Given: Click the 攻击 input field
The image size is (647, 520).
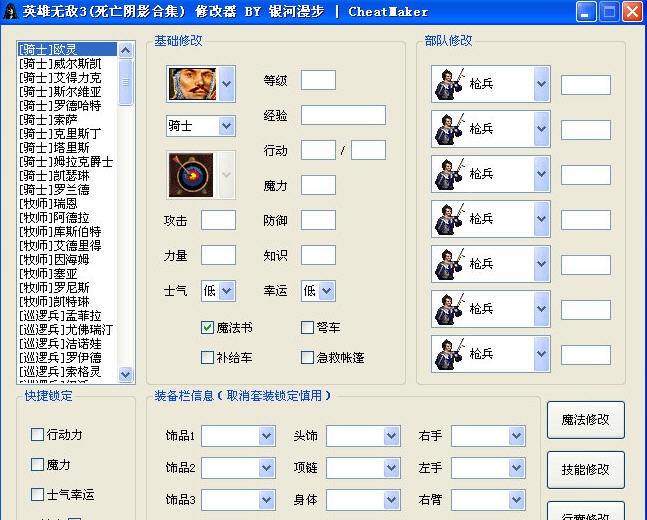Looking at the screenshot, I should pos(218,220).
